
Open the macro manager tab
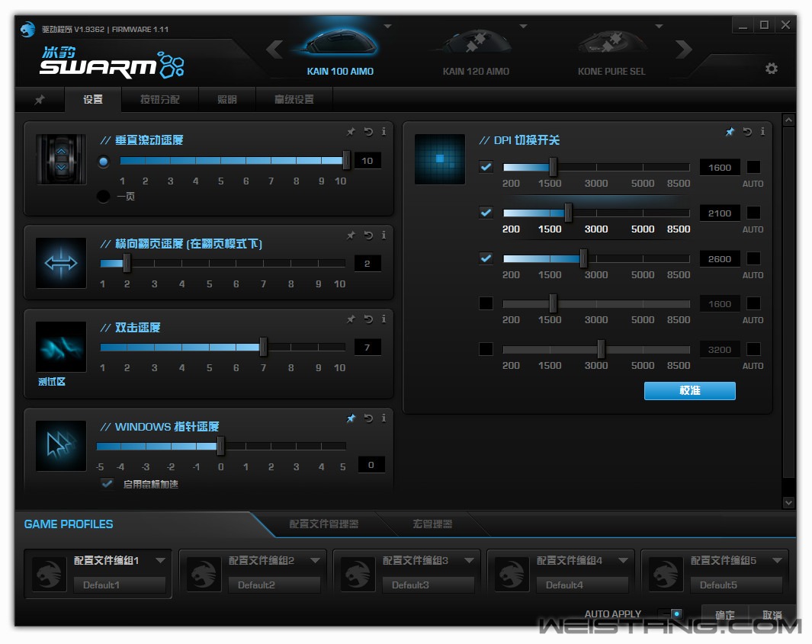(432, 524)
